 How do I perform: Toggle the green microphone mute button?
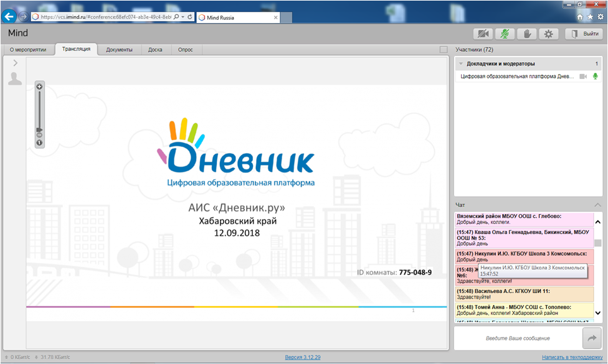(x=505, y=34)
